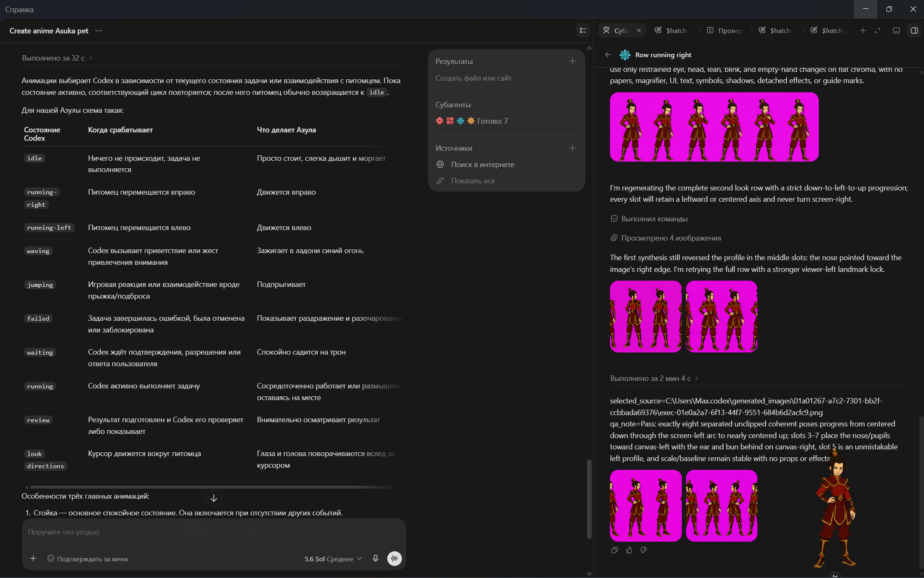Click the Row running right subagent icon
The image size is (924, 578).
tap(625, 55)
